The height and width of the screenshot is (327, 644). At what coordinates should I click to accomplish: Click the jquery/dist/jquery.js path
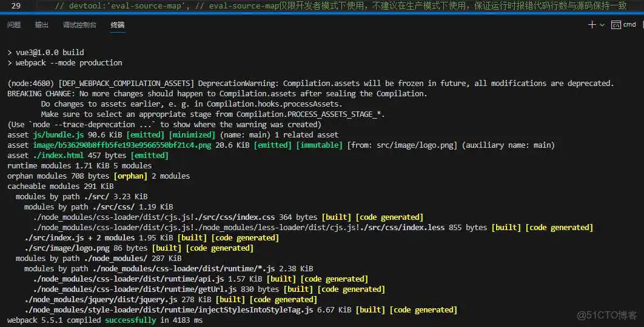101,299
